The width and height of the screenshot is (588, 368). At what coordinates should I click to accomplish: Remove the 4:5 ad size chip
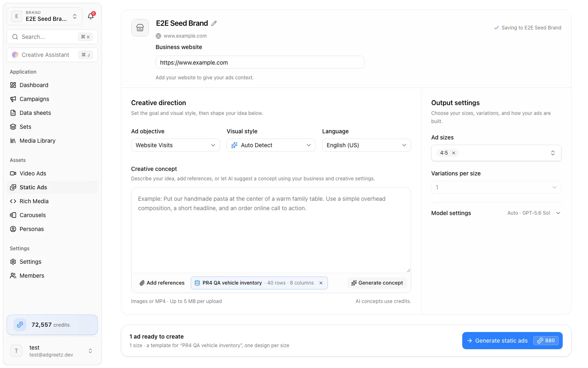[x=454, y=153]
